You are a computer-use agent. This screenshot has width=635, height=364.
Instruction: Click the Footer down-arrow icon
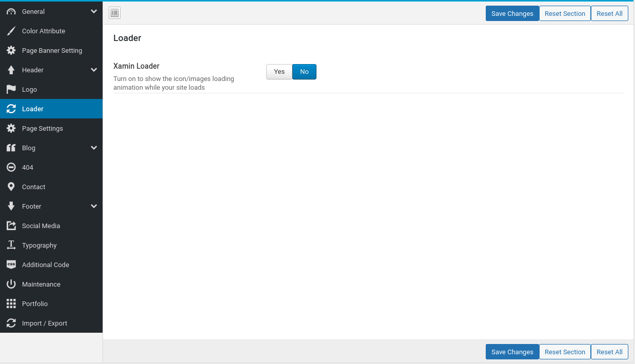tap(11, 206)
